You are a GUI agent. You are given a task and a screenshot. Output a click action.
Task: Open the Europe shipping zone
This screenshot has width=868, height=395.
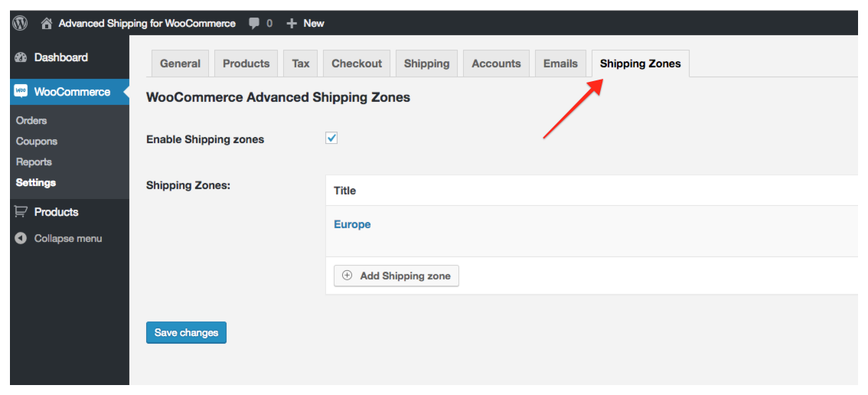tap(352, 224)
